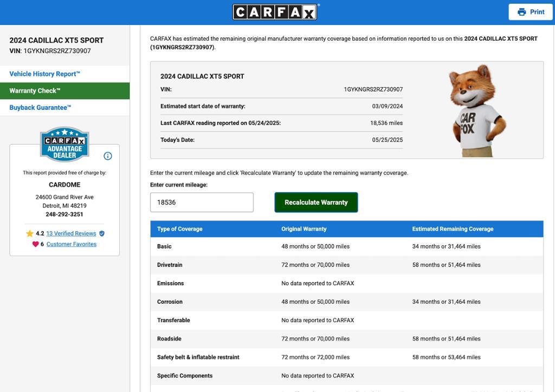The height and width of the screenshot is (392, 555).
Task: Click the pink heart favorites icon
Action: [35, 244]
